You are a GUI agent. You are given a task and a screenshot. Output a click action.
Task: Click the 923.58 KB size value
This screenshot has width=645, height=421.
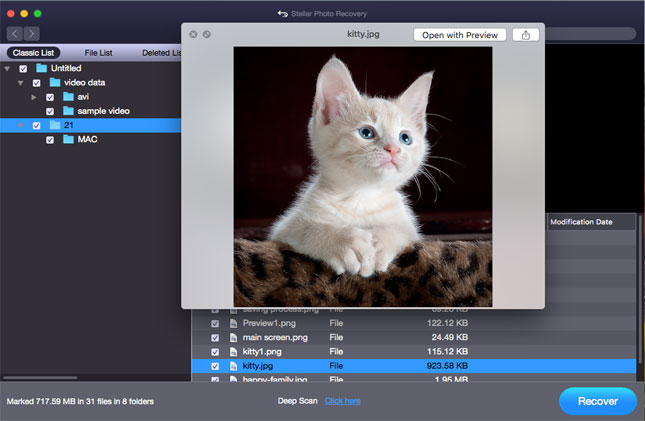pyautogui.click(x=447, y=366)
